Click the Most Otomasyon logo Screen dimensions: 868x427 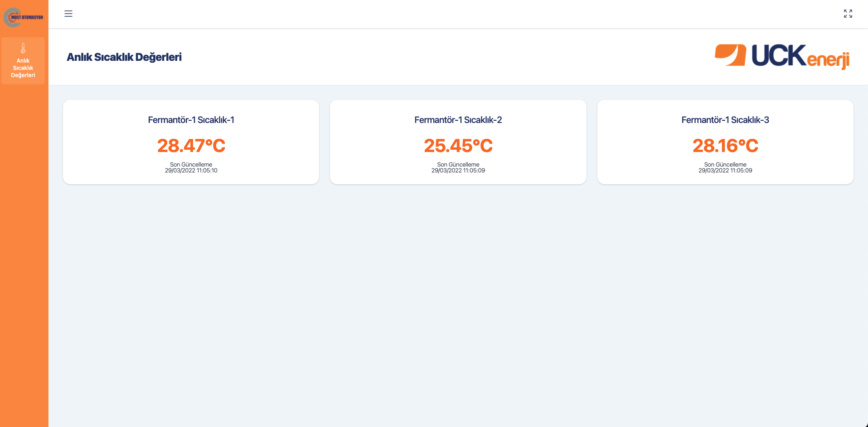(x=23, y=17)
